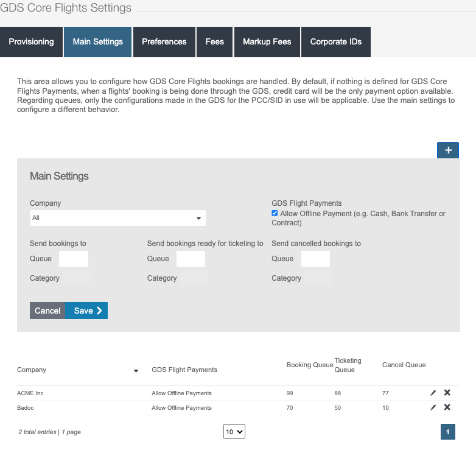Click the cancelled bookings Queue field
Viewport: 476px width, 450px height.
[315, 259]
